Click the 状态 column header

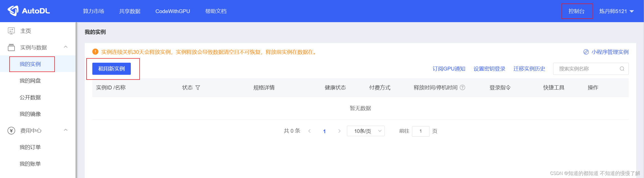pos(187,88)
